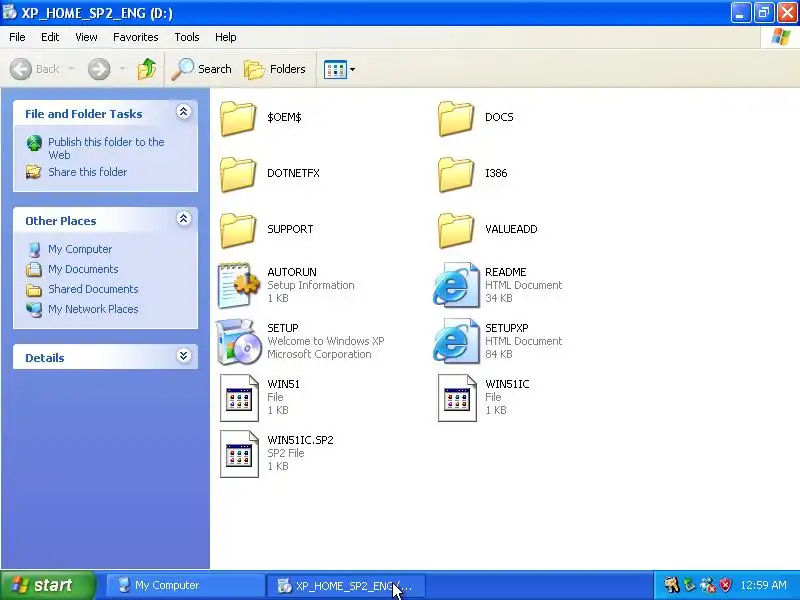Select the WIN51 file icon
The height and width of the screenshot is (600, 800).
(x=239, y=398)
